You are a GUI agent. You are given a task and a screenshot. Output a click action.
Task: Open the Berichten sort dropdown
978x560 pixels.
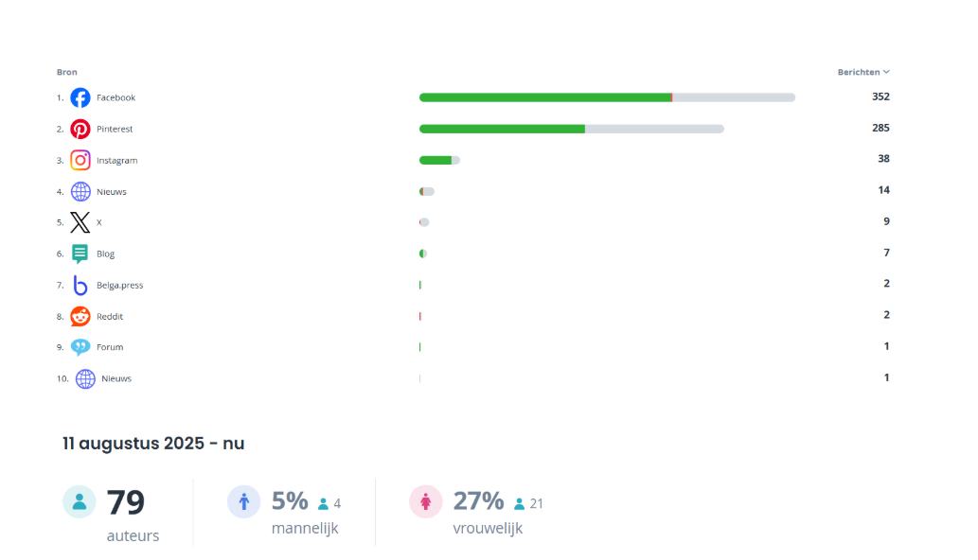tap(862, 71)
